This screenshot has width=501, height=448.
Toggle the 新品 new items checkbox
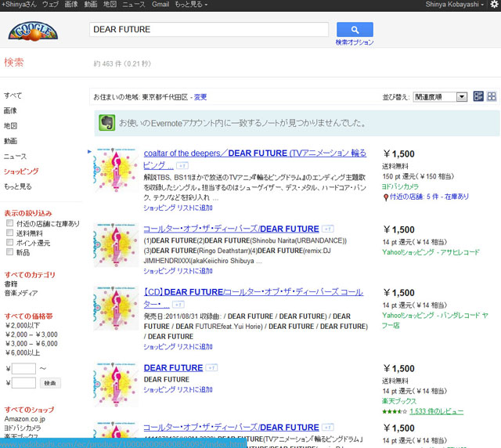click(x=9, y=252)
